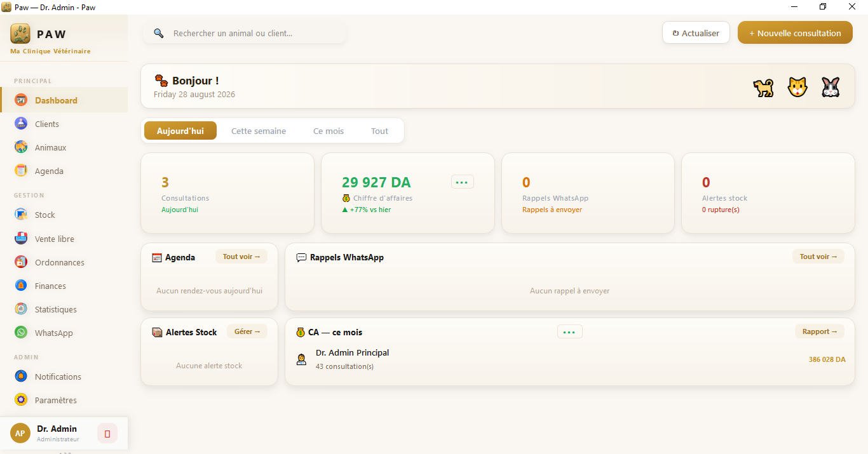Image resolution: width=868 pixels, height=454 pixels.
Task: Click Tout voir in the Agenda card
Action: coord(241,257)
